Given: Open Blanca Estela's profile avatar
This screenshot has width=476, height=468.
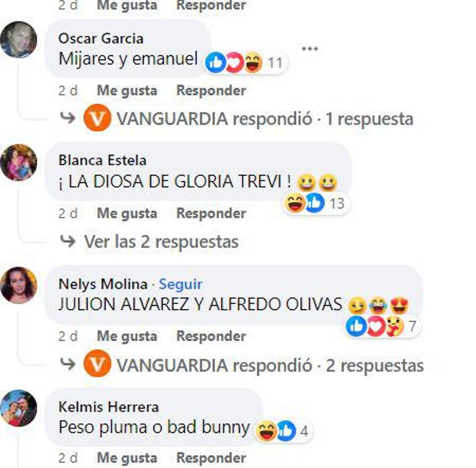Looking at the screenshot, I should point(19,163).
